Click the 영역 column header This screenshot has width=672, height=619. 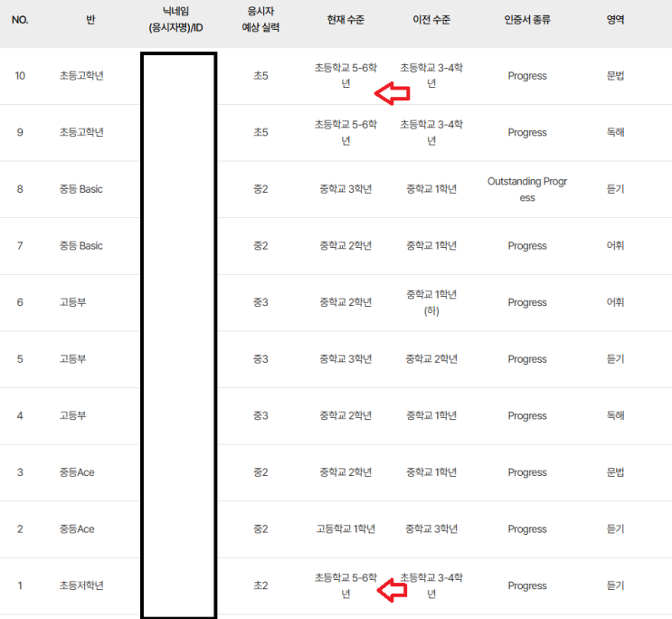pyautogui.click(x=615, y=19)
